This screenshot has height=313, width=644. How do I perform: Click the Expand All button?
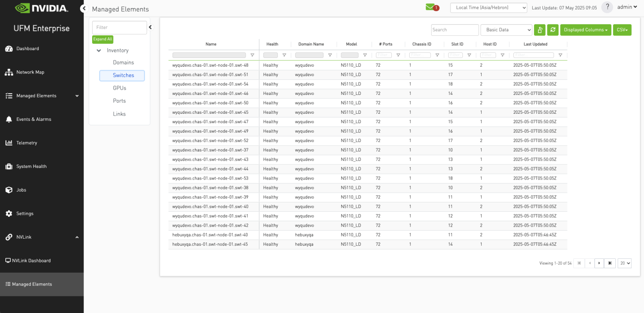[x=103, y=39]
